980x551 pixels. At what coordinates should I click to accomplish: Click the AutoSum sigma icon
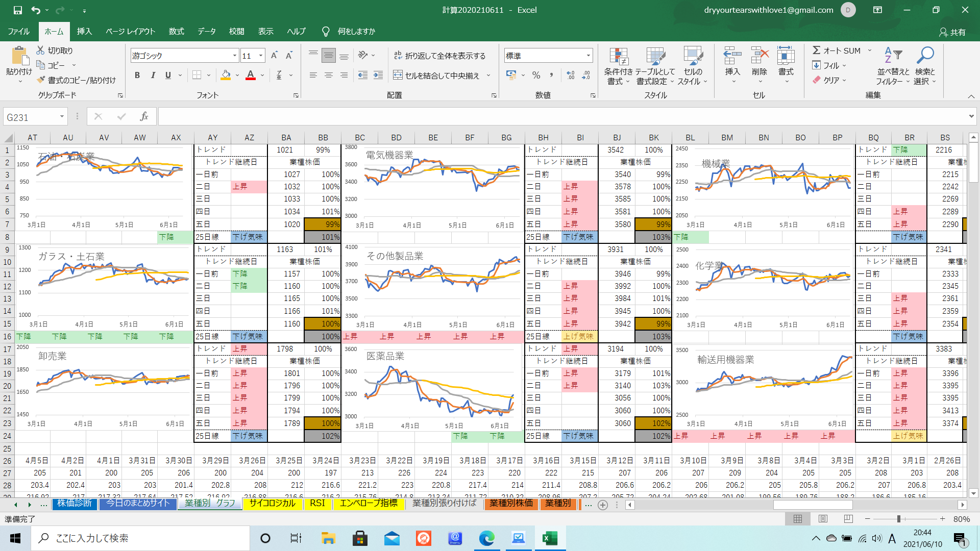[817, 51]
